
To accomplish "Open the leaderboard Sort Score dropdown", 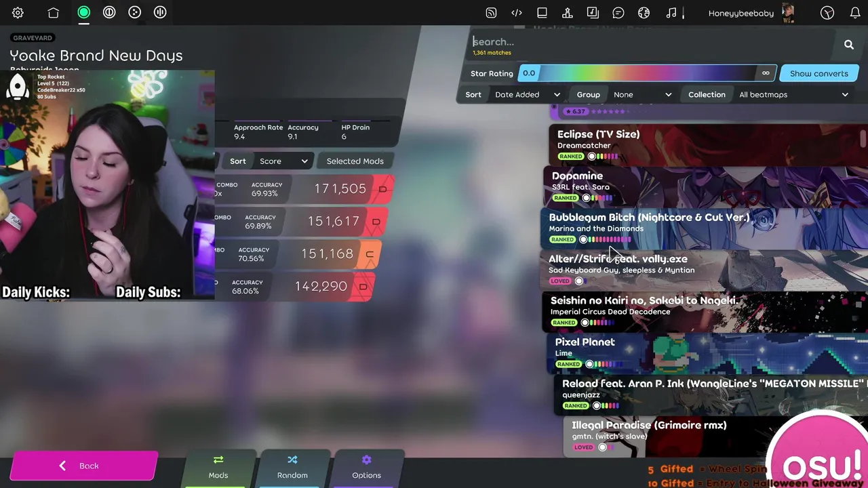I will [x=283, y=161].
